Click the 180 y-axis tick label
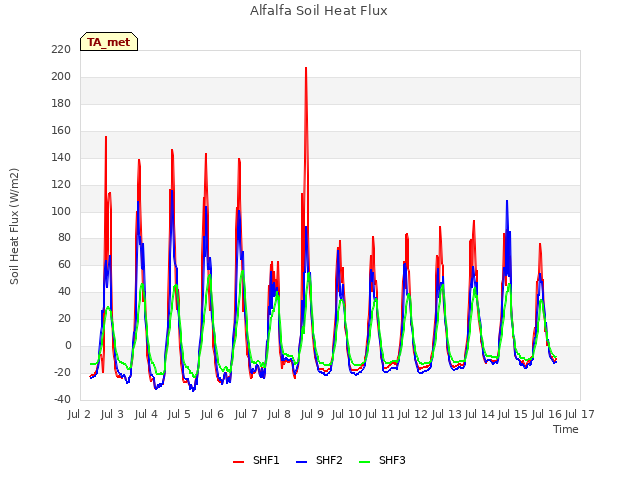This screenshot has width=640, height=480. (61, 103)
